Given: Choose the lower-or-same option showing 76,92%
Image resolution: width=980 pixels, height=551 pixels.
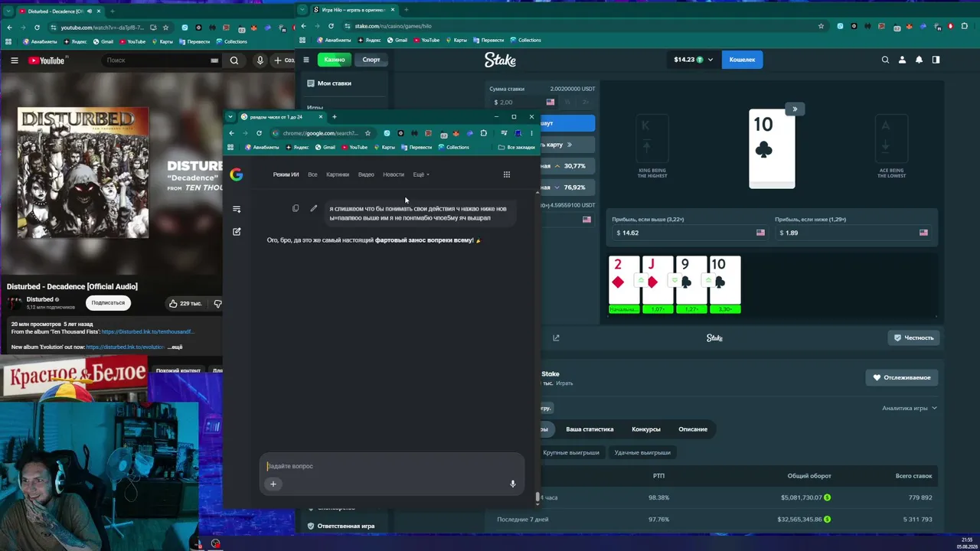Looking at the screenshot, I should pos(567,187).
